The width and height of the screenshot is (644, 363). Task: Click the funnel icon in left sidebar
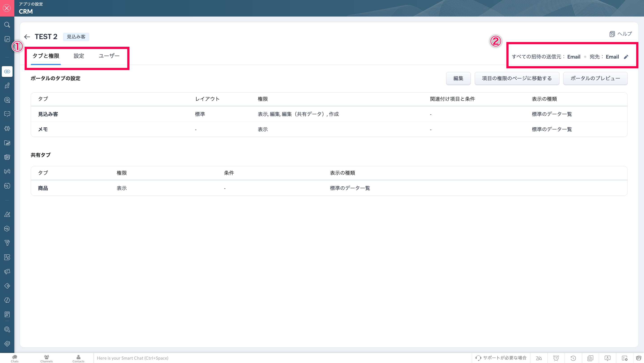[x=7, y=243]
